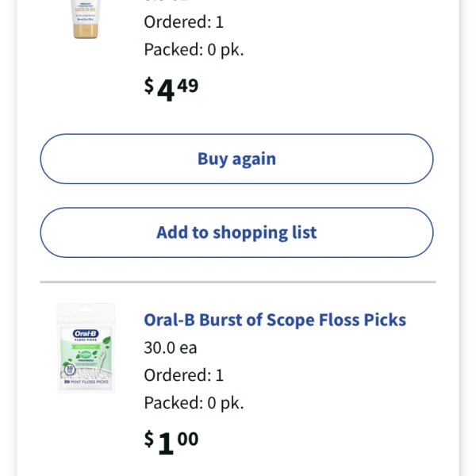Open the Oral-B floss picks product image

coord(86,348)
